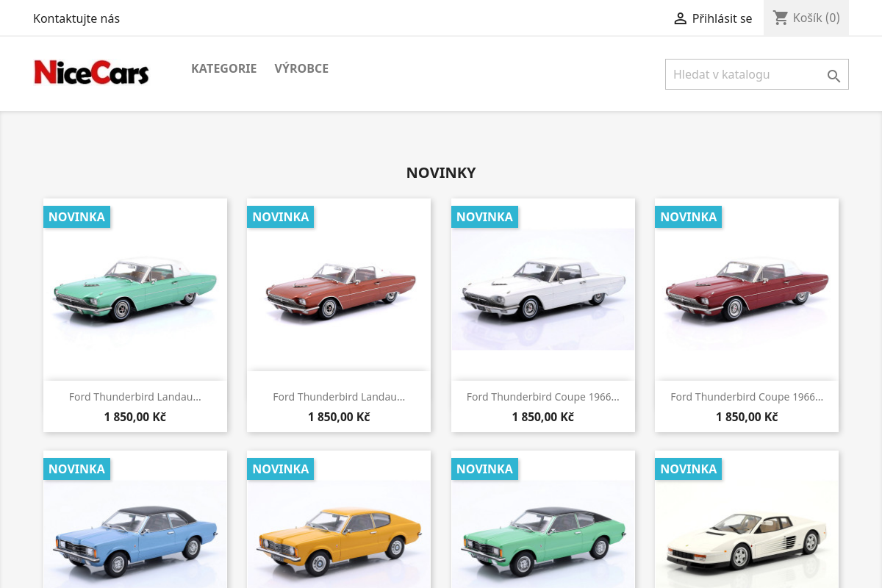Viewport: 882px width, 588px height.
Task: Click the shopping cart icon
Action: (781, 18)
